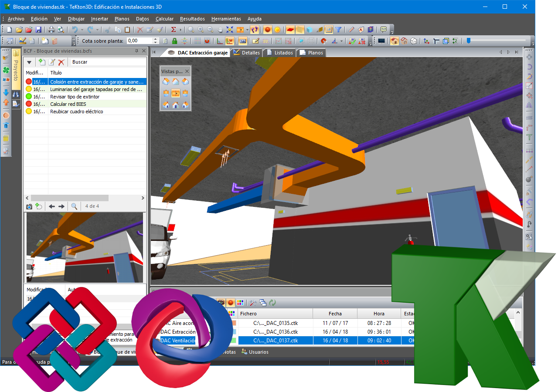Click the New document icon
The height and width of the screenshot is (392, 558).
pos(10,30)
